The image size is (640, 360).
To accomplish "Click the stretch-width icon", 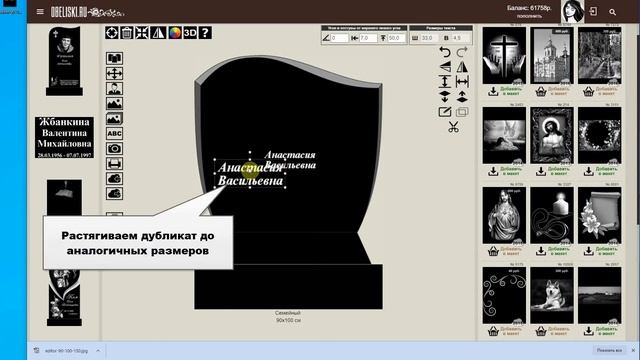I will [x=462, y=82].
